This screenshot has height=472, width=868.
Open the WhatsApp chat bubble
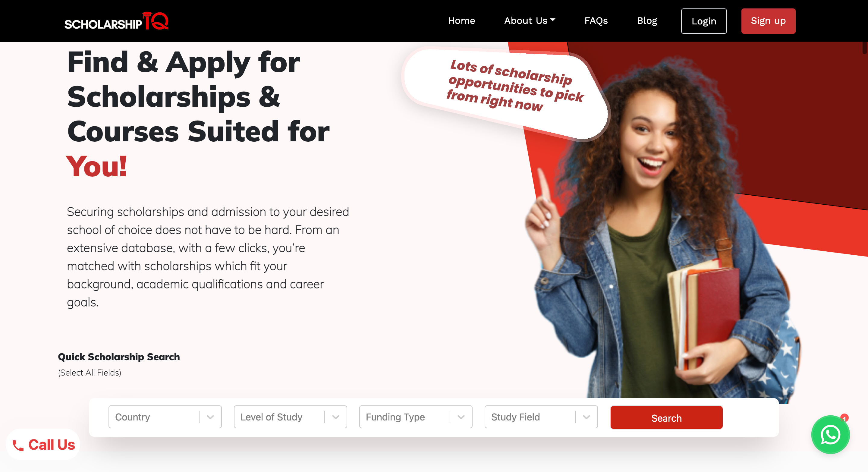[830, 435]
